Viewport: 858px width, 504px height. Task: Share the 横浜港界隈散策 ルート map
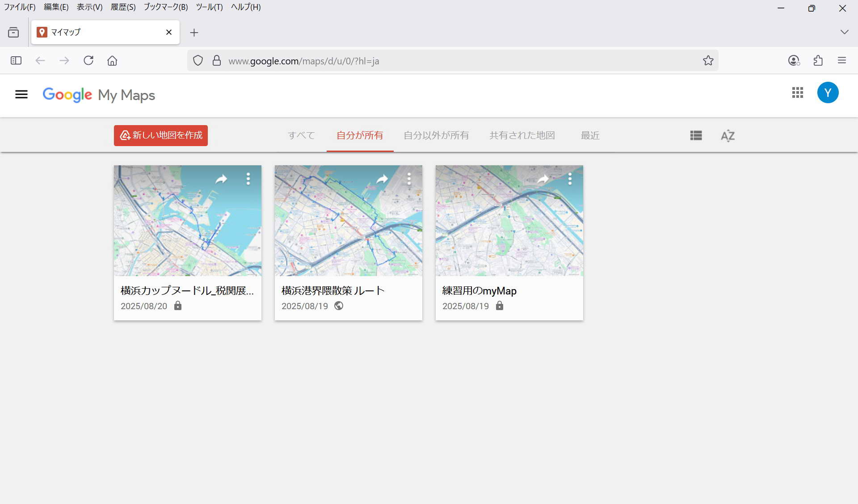point(382,179)
